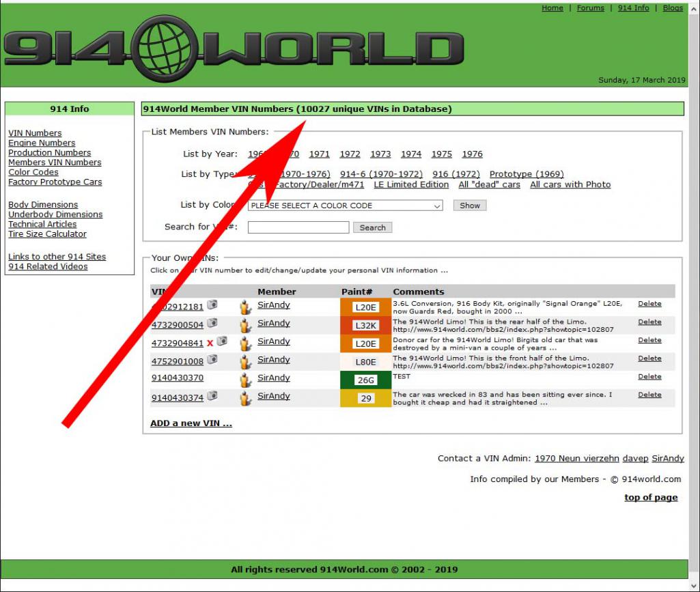
Task: Jump to top of page link
Action: coord(651,497)
